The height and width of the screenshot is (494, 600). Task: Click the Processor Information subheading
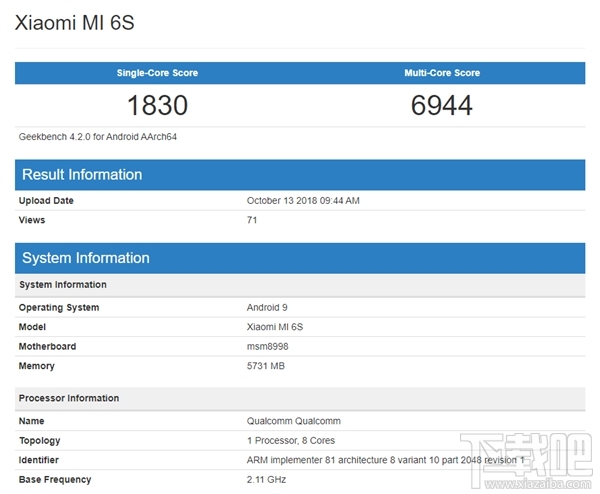[x=69, y=399]
